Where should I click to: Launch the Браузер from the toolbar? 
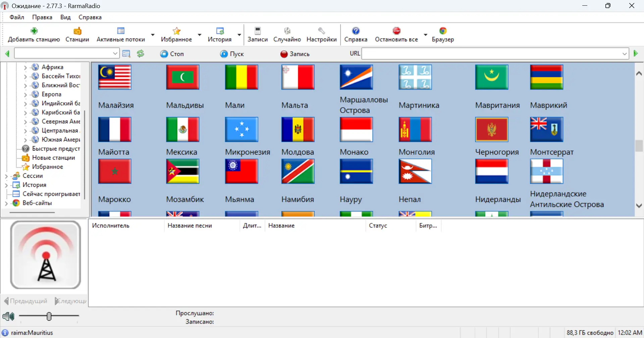point(443,31)
